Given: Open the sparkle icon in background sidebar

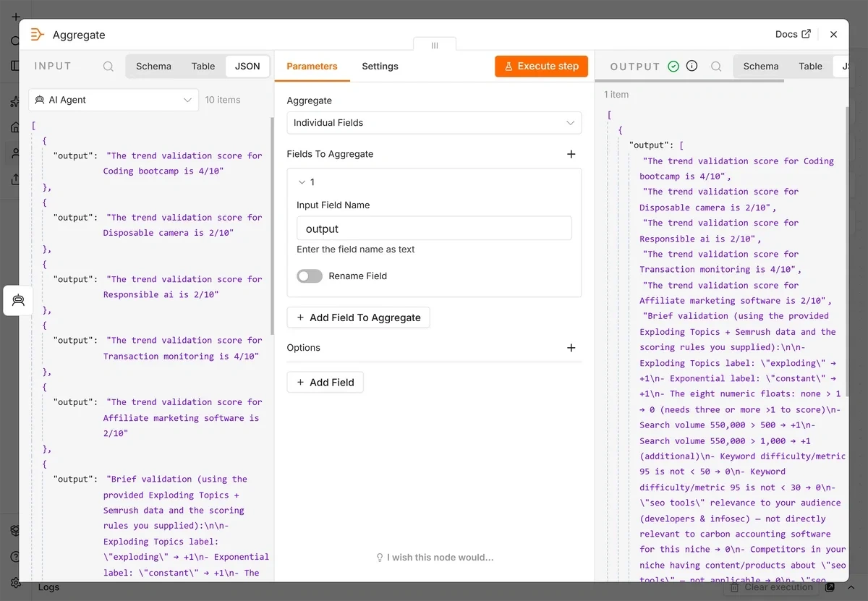Looking at the screenshot, I should point(14,102).
